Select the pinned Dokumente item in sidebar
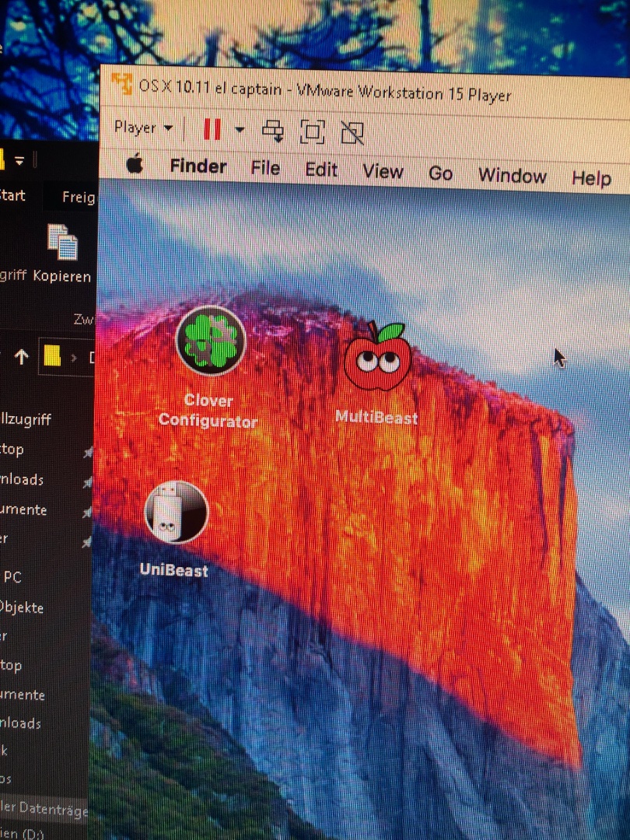The image size is (630, 840). click(23, 509)
